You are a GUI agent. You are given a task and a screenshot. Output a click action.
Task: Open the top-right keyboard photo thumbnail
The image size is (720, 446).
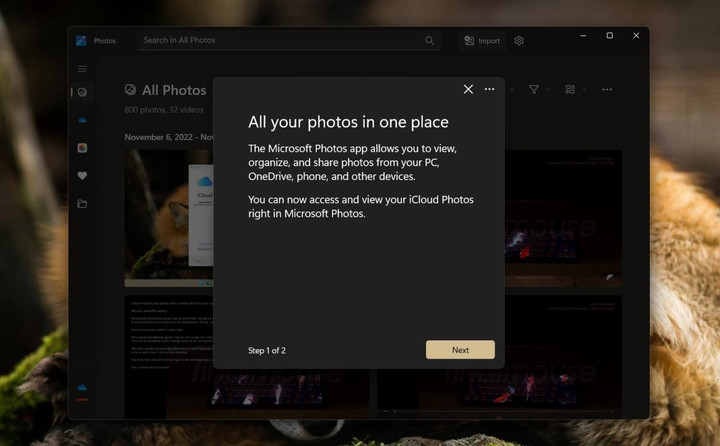coord(563,218)
